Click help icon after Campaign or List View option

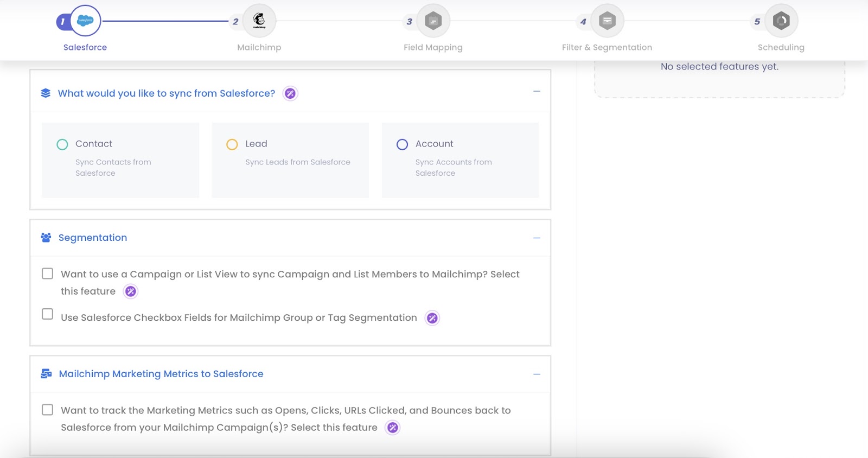(x=131, y=291)
